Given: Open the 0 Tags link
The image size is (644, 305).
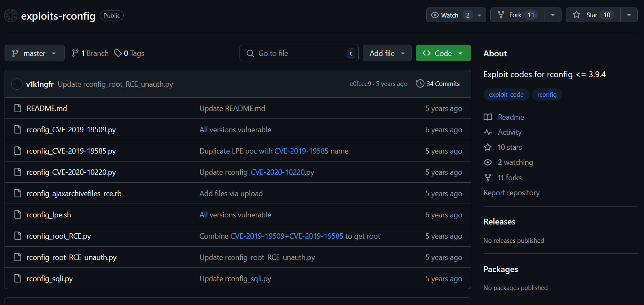Looking at the screenshot, I should point(129,53).
